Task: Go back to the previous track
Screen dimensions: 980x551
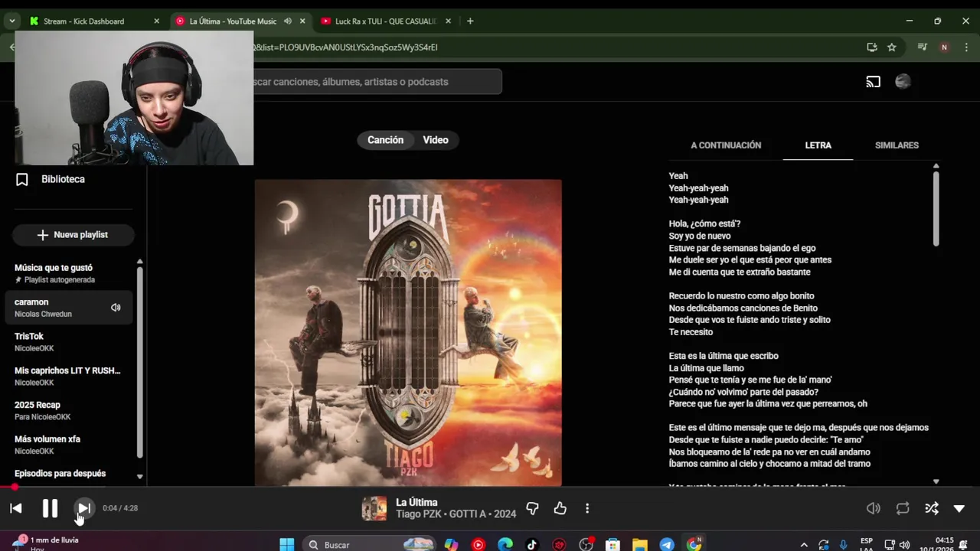Action: (16, 508)
